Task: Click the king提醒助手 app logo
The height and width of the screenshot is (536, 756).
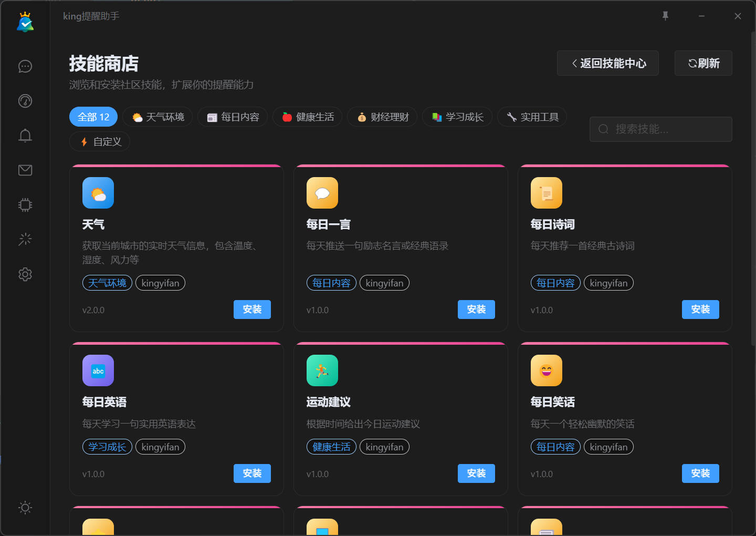Action: pos(25,22)
